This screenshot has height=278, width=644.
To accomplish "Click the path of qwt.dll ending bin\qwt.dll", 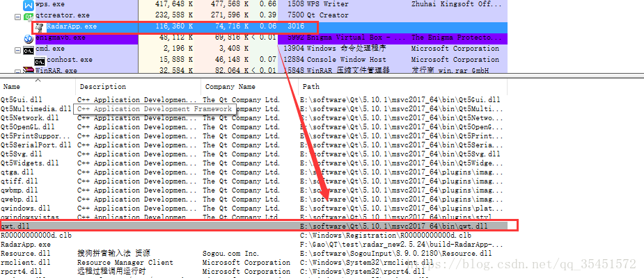I will click(x=394, y=226).
